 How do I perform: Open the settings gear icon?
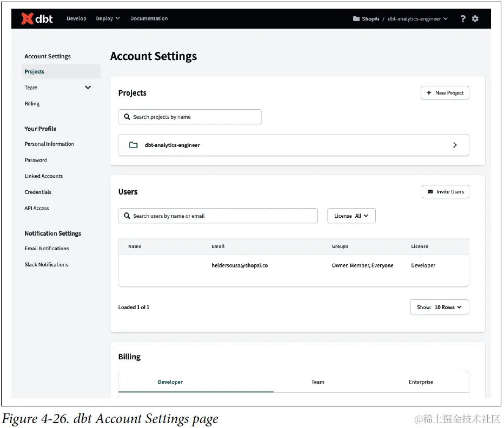[x=475, y=18]
